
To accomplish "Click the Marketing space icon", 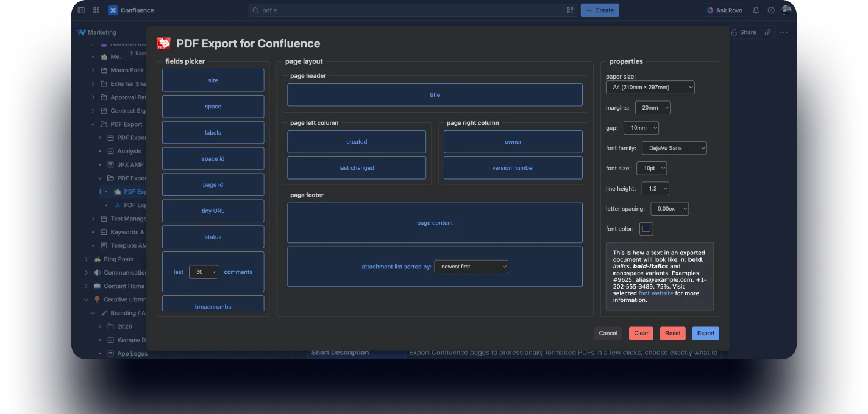I will pos(81,32).
